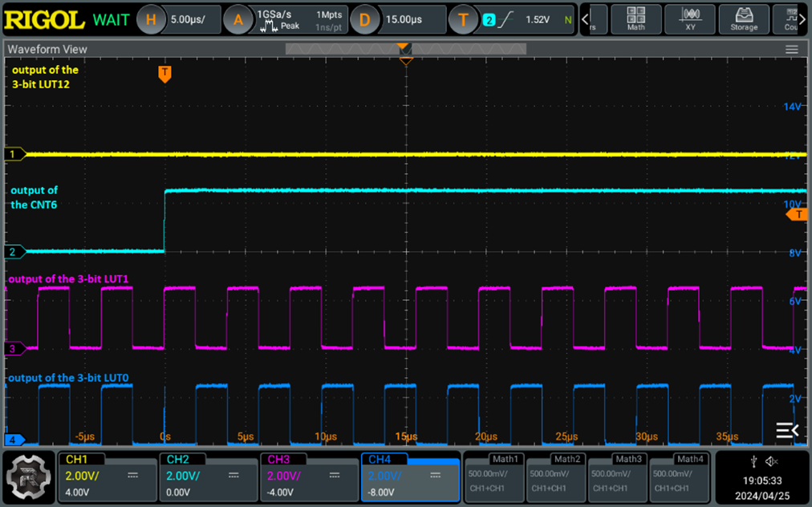Open the Storage menu
The image size is (812, 507).
coord(743,19)
